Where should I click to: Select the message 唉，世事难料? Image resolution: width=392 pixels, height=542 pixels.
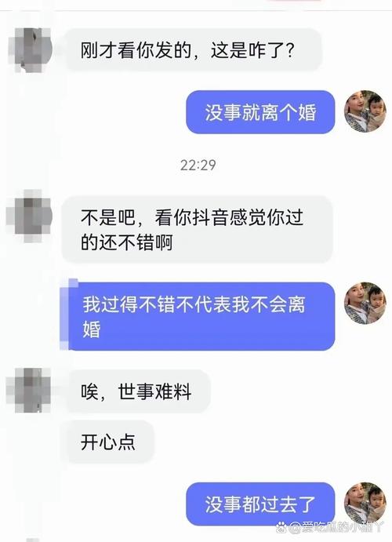click(x=139, y=391)
